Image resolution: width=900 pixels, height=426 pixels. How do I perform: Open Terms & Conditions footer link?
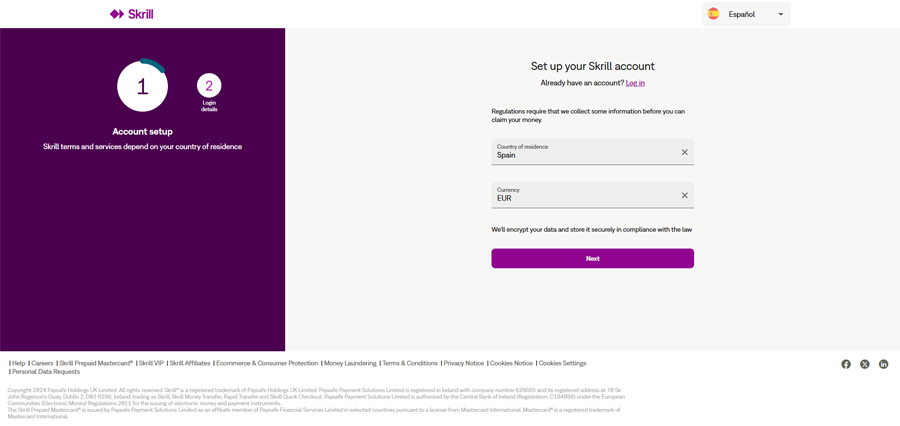click(410, 363)
